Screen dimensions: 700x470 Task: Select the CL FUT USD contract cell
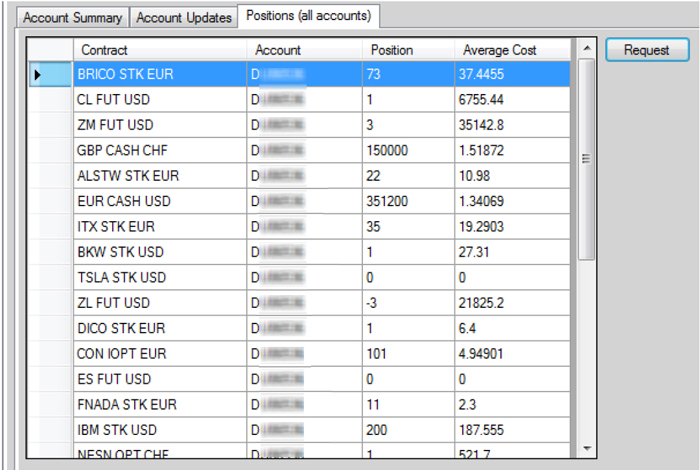[159, 100]
